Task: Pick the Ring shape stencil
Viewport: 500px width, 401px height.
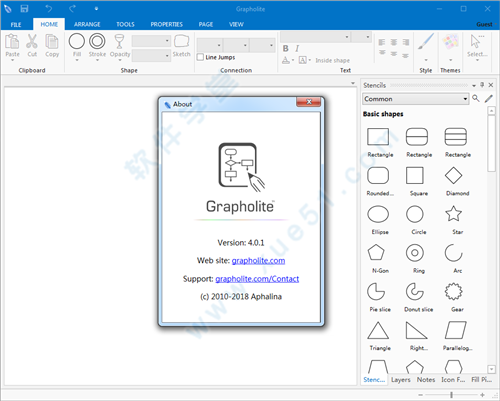Action: [x=415, y=253]
